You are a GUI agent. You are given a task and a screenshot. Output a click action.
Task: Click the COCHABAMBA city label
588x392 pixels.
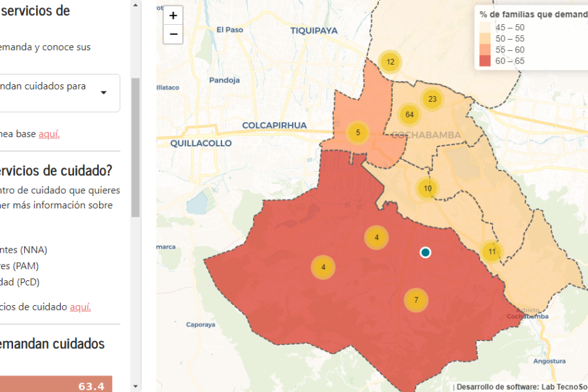click(426, 135)
